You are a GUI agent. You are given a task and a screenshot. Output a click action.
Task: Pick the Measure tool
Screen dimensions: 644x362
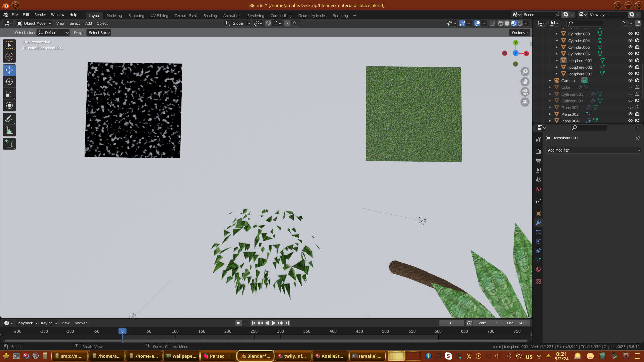click(x=9, y=131)
